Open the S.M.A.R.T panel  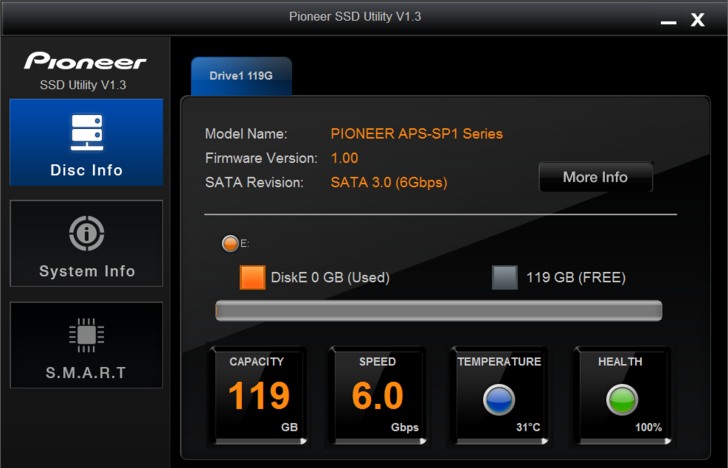click(86, 345)
